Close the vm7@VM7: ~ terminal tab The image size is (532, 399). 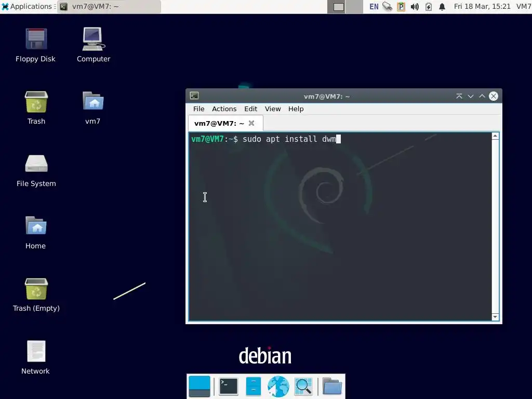pyautogui.click(x=251, y=123)
